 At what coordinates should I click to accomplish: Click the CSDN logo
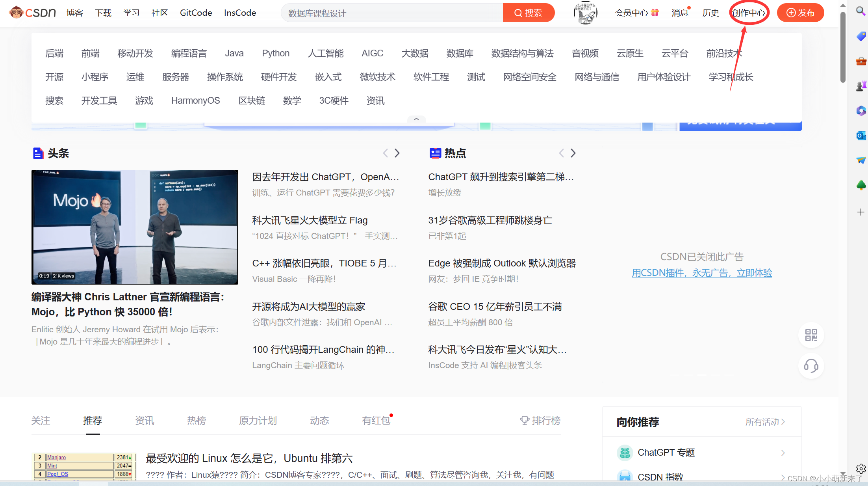point(32,13)
